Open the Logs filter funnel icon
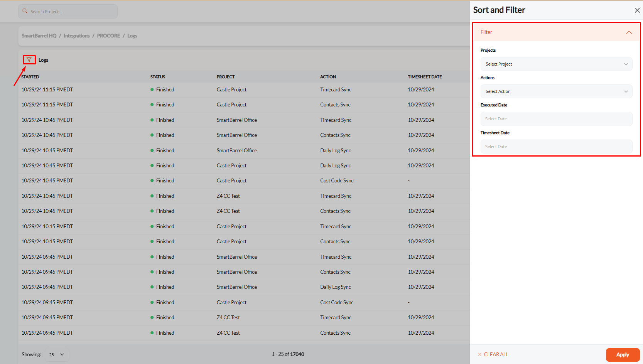 coord(29,60)
